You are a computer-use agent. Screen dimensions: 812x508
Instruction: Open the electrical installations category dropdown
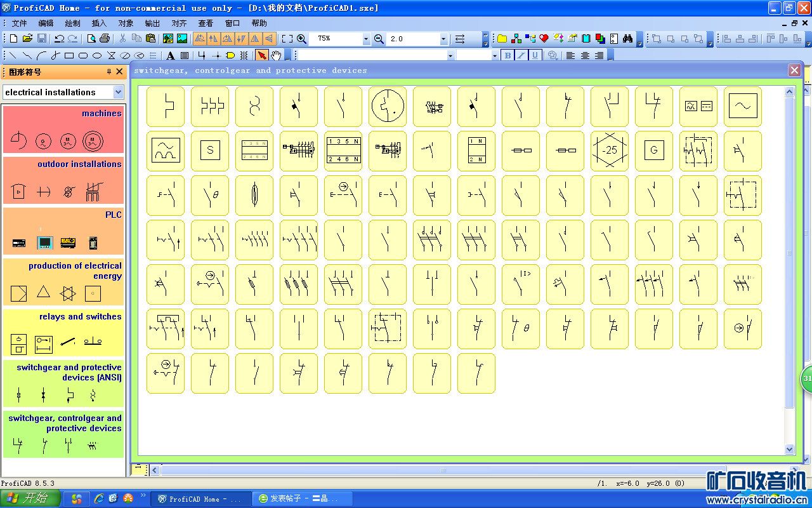coord(118,92)
